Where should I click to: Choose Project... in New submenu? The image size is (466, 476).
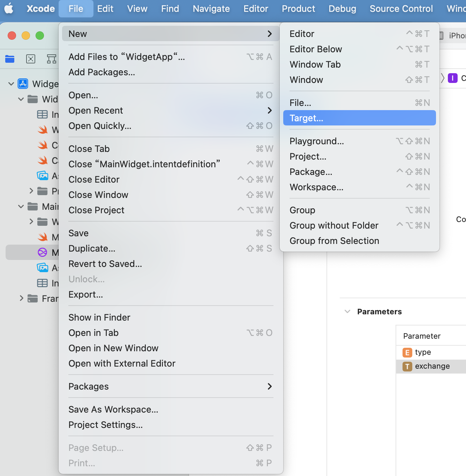tap(360, 156)
